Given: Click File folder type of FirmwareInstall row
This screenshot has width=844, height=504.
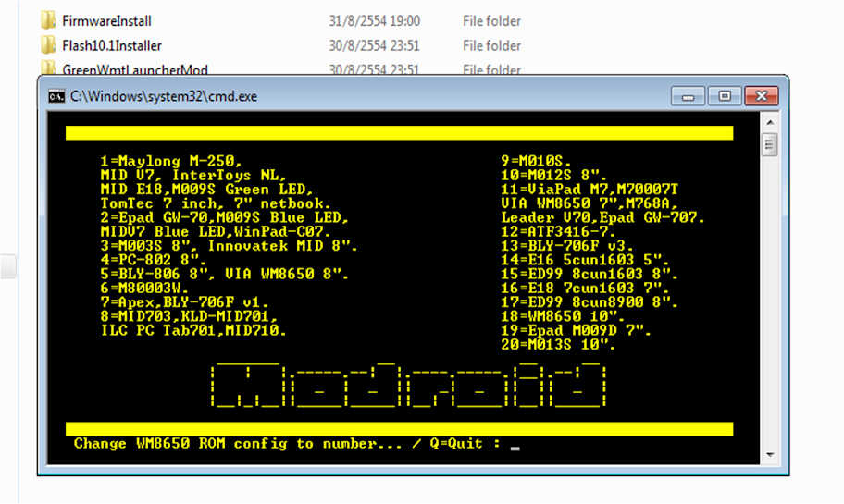Looking at the screenshot, I should (492, 21).
